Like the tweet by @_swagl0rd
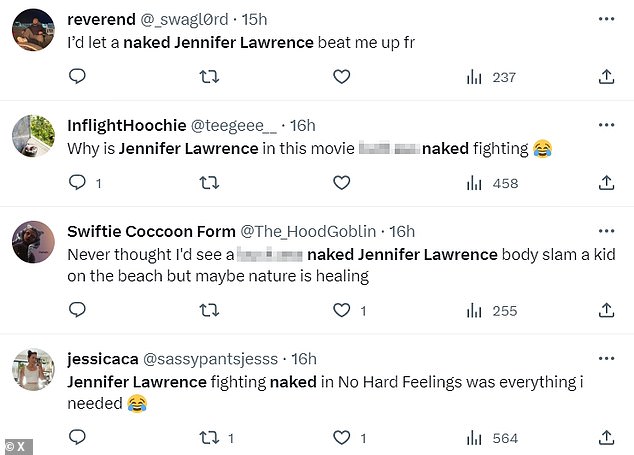The height and width of the screenshot is (455, 634). 342,76
